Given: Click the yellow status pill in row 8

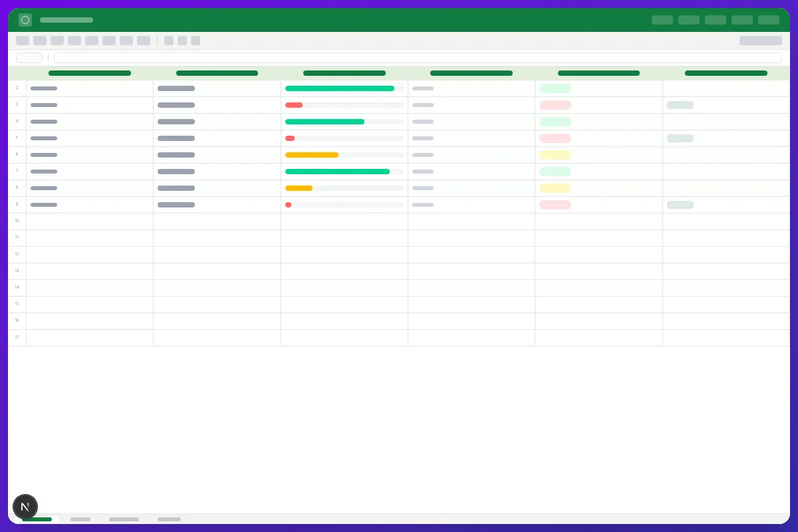Looking at the screenshot, I should (555, 188).
